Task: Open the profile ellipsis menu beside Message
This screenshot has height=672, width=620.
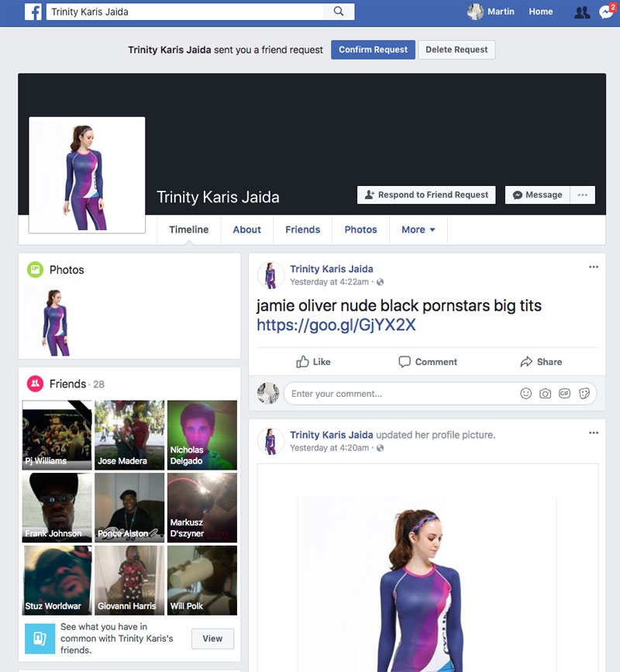Action: pyautogui.click(x=583, y=195)
